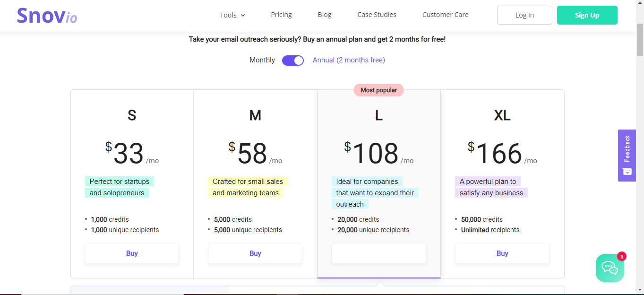Go to the Blog

(325, 15)
